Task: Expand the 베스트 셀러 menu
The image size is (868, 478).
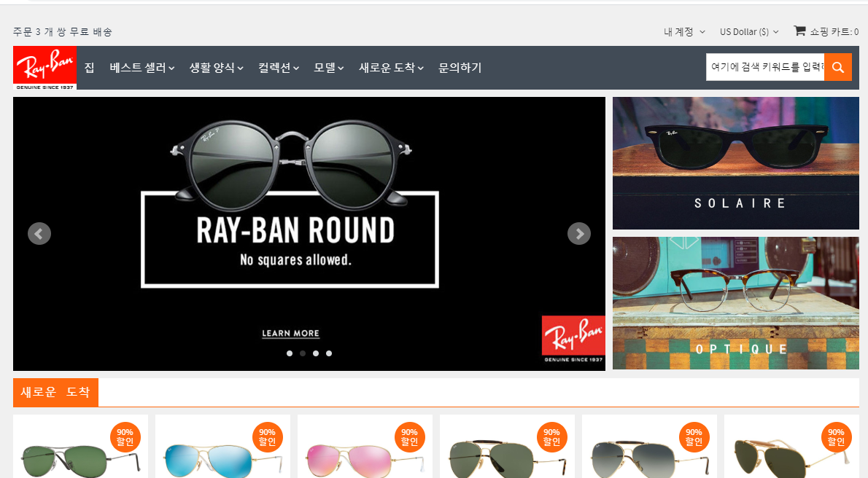Action: [142, 68]
